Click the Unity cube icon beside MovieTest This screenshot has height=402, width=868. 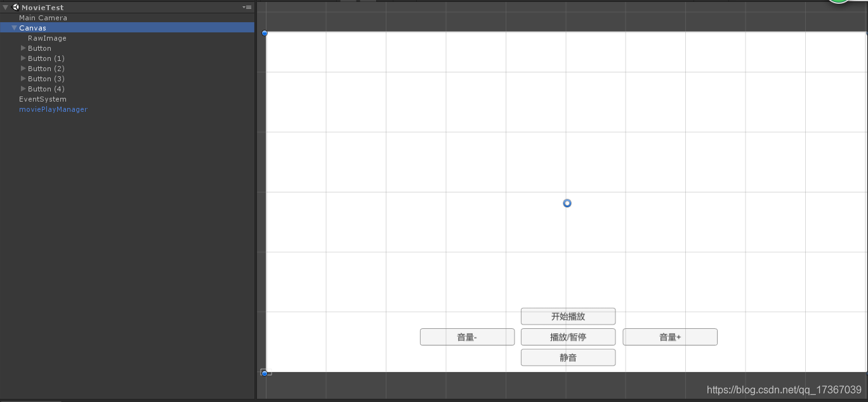pyautogui.click(x=15, y=7)
